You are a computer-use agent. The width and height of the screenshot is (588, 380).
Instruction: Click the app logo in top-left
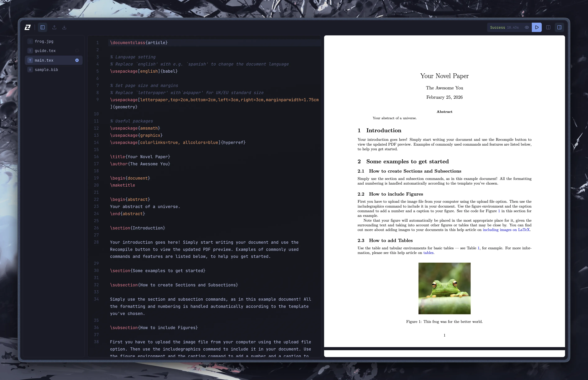[28, 27]
